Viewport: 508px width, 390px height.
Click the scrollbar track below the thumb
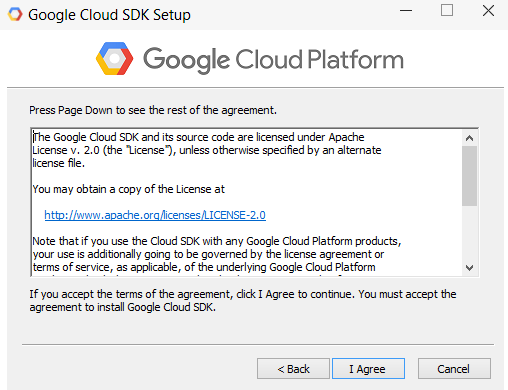click(470, 233)
